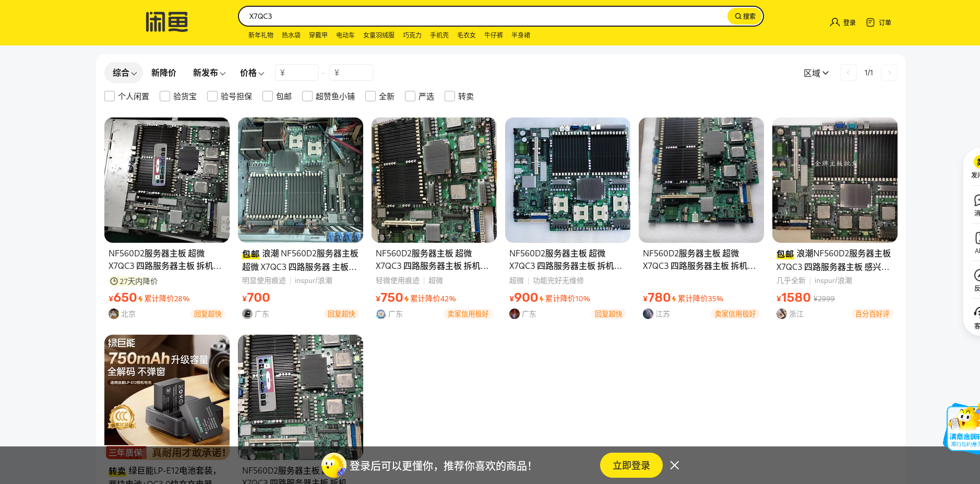Click the 累计降价28% price drop text

pyautogui.click(x=167, y=299)
